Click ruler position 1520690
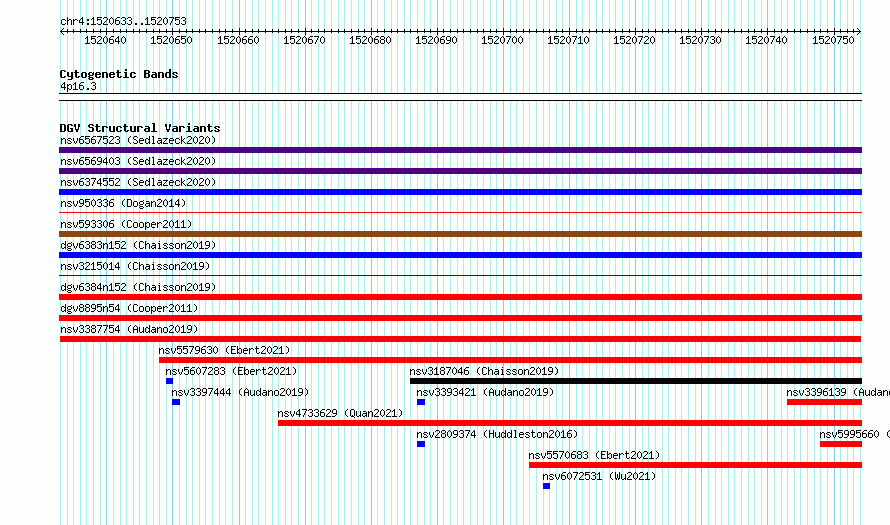The image size is (890, 525). [x=436, y=40]
